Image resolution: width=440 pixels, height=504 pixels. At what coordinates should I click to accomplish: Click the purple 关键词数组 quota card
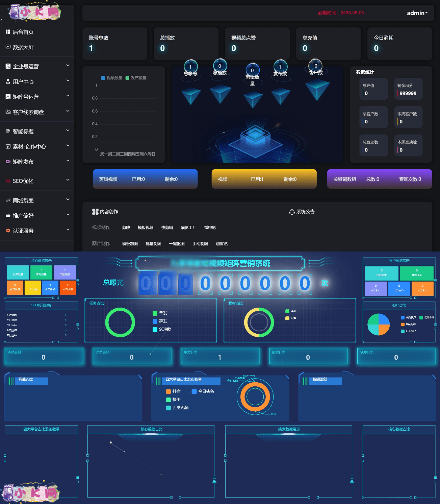point(380,179)
